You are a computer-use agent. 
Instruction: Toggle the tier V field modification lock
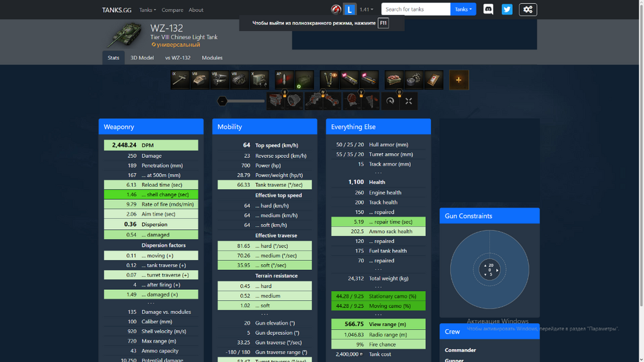point(361,93)
